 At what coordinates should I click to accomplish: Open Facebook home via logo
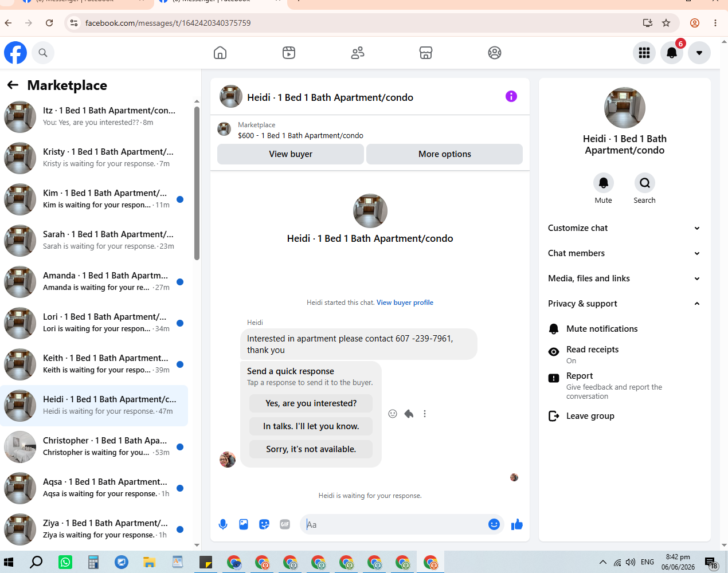point(15,53)
